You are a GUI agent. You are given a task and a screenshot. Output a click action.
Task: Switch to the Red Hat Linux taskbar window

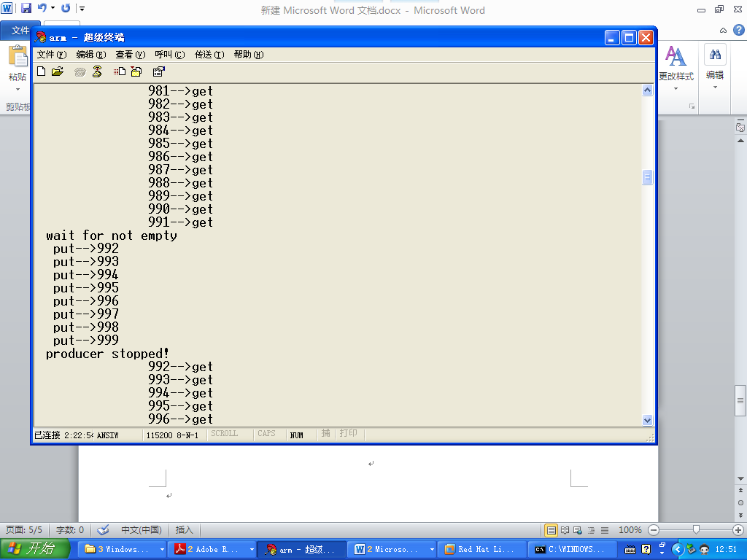482,550
